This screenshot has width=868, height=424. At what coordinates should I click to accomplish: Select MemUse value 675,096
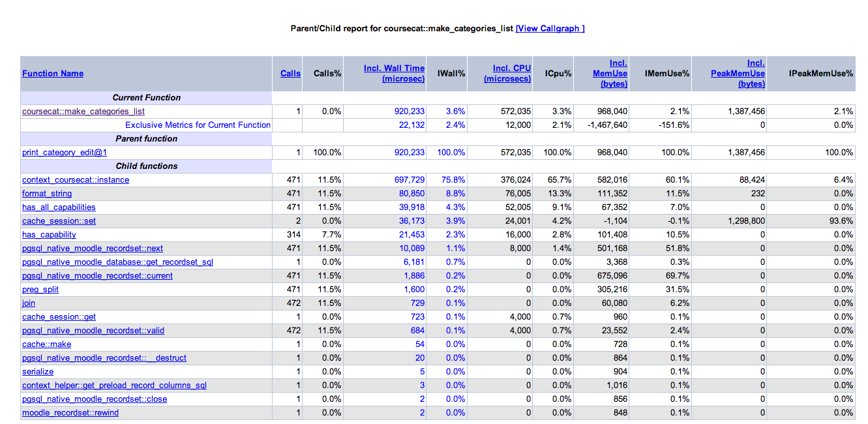tap(611, 276)
